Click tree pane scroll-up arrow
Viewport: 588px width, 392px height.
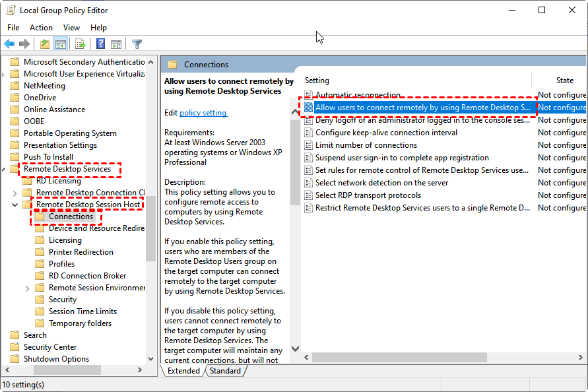click(x=150, y=62)
